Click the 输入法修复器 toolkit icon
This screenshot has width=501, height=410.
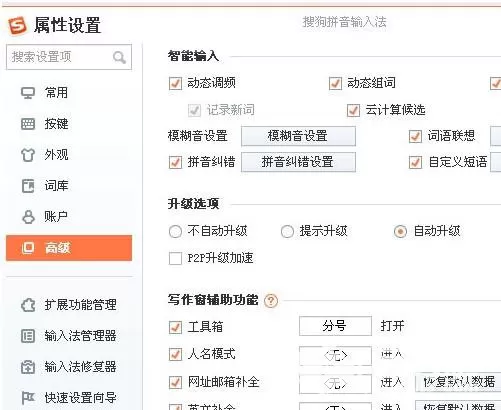pos(28,367)
